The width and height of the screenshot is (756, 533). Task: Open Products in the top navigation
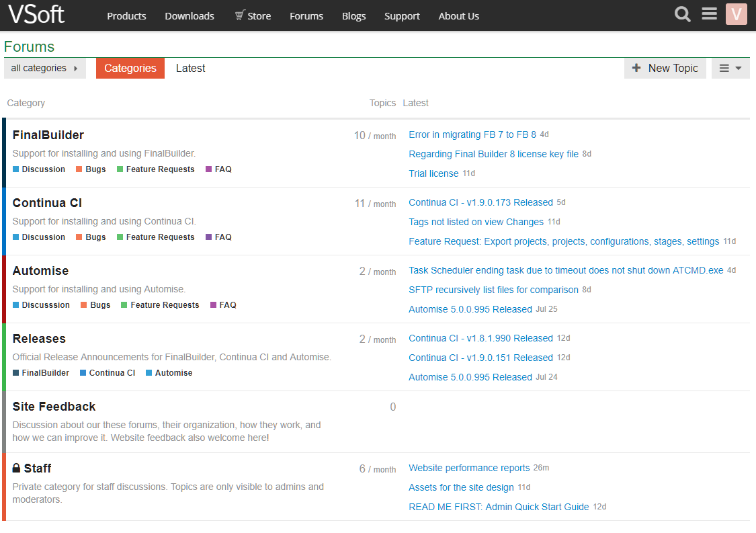click(x=126, y=16)
